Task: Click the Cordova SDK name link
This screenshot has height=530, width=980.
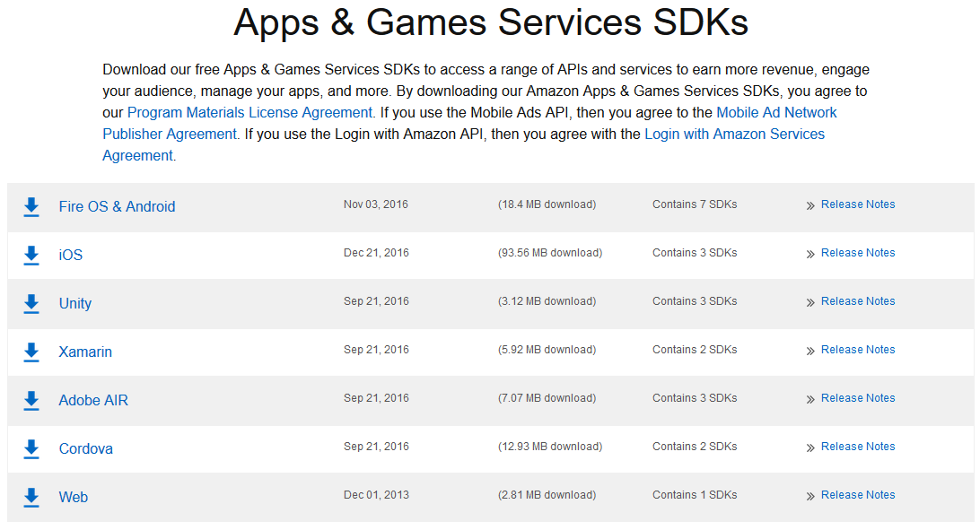Action: click(x=85, y=449)
